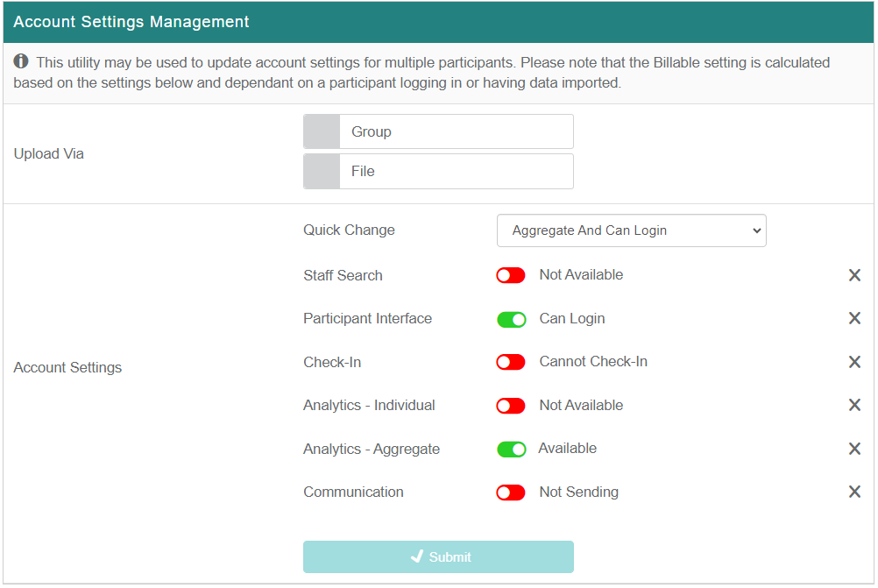
Task: Click the info icon beside utility description
Action: tap(21, 62)
